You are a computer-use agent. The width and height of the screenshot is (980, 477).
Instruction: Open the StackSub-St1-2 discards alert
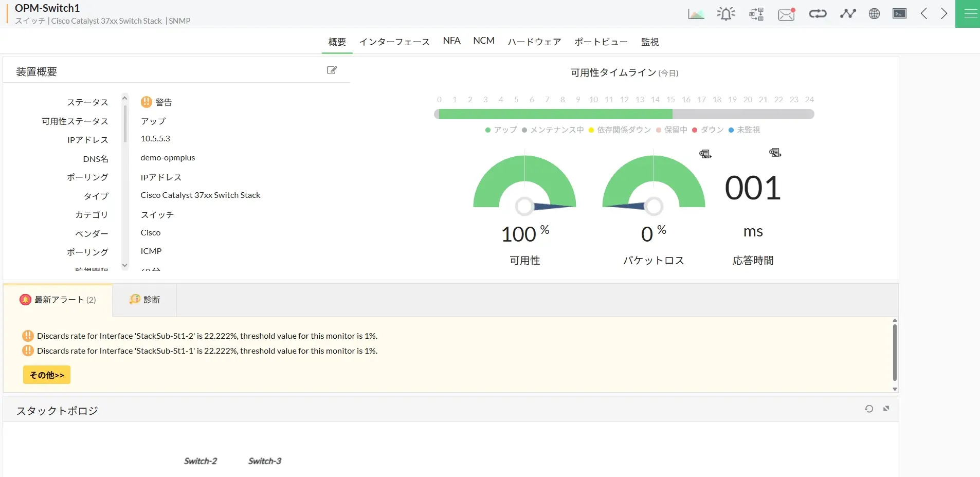click(x=207, y=336)
